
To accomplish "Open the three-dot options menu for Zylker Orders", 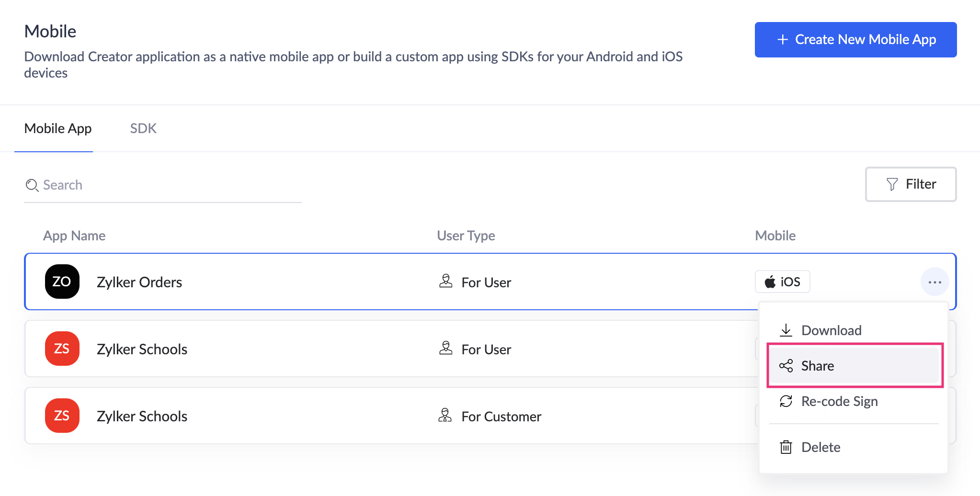I will tap(934, 282).
